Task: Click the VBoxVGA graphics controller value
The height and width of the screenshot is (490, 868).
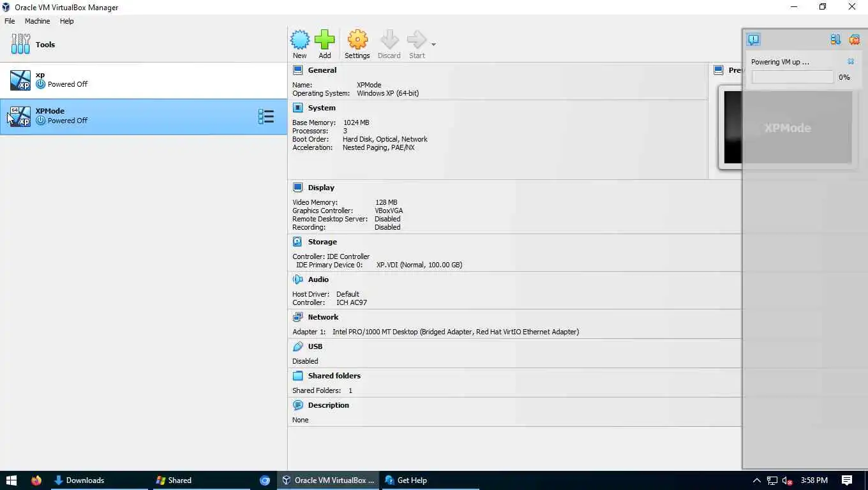Action: pyautogui.click(x=389, y=211)
